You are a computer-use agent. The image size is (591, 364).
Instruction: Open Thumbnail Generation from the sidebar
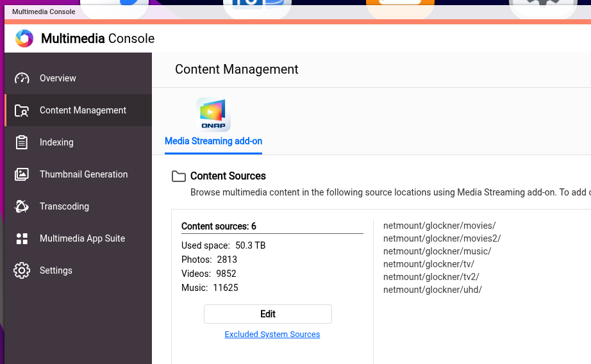click(83, 174)
